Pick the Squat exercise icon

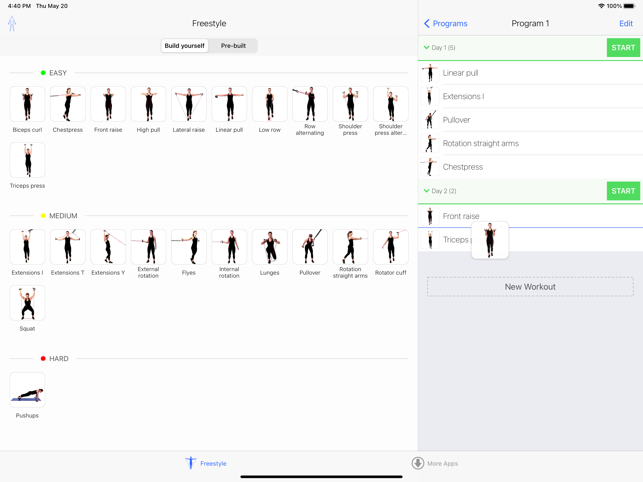(27, 304)
